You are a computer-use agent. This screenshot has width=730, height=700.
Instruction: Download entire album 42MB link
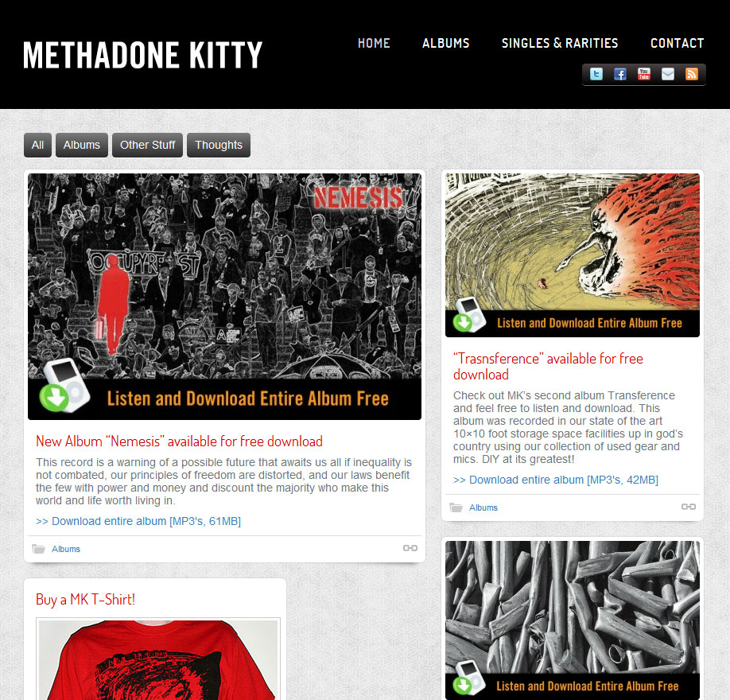(x=556, y=480)
